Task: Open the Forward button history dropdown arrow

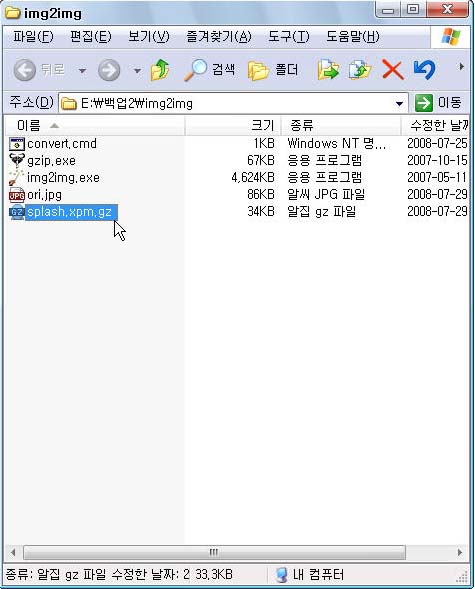Action: click(137, 71)
